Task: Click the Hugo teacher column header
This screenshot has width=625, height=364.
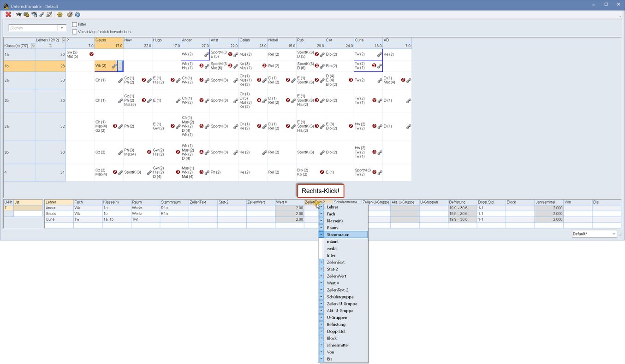Action: pyautogui.click(x=167, y=40)
